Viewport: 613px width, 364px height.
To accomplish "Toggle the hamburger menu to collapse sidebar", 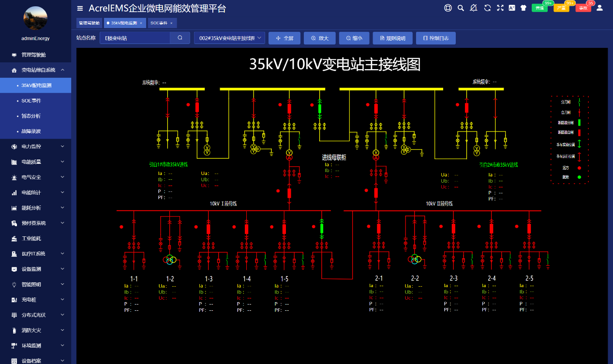I will [x=80, y=8].
